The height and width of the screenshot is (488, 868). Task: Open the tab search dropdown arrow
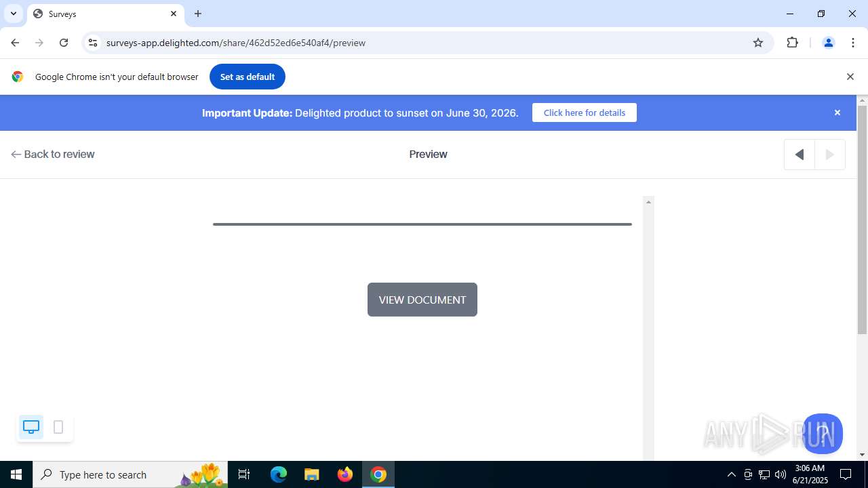[x=13, y=14]
